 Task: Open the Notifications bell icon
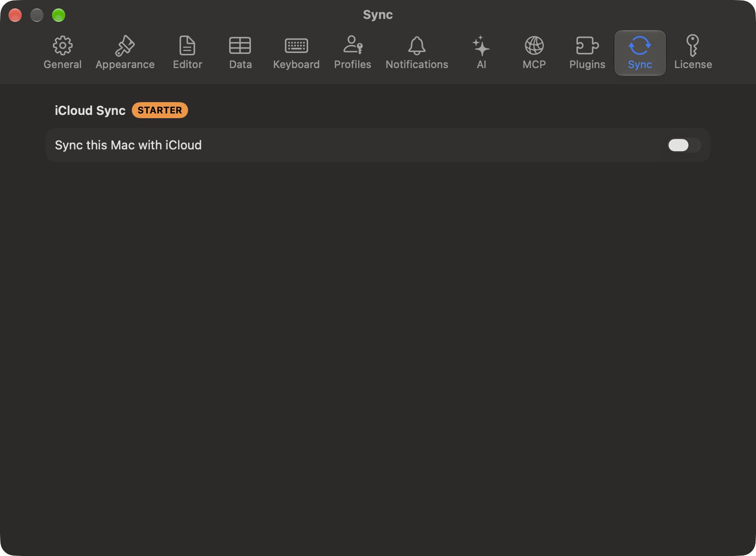pyautogui.click(x=417, y=46)
